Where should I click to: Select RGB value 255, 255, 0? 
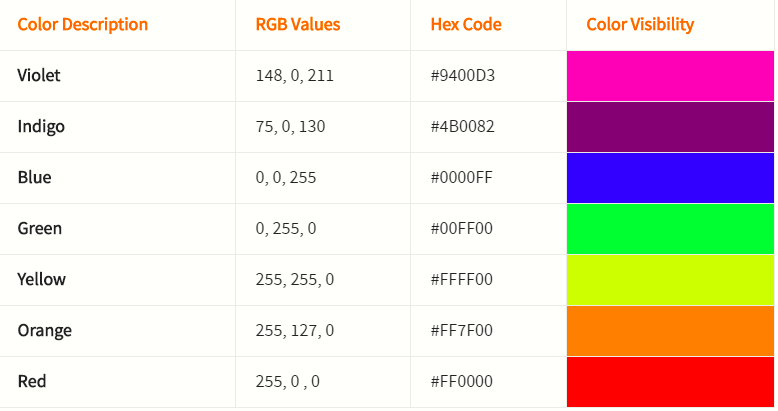[295, 280]
